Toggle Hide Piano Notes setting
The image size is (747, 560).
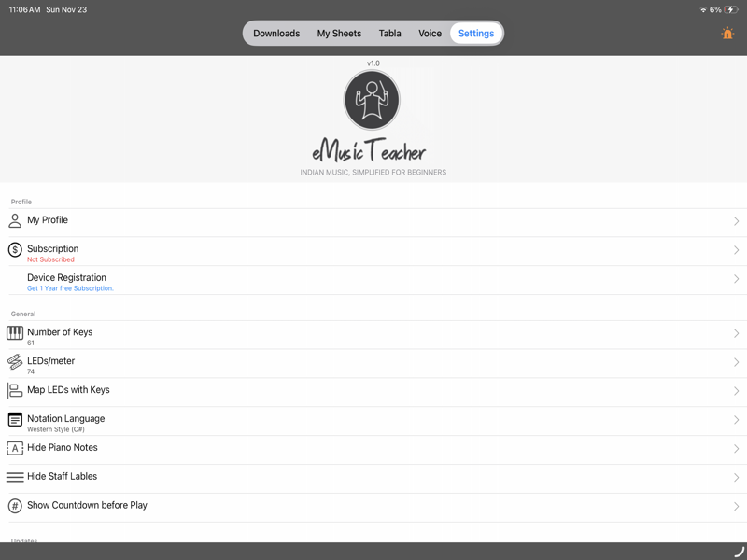point(373,448)
